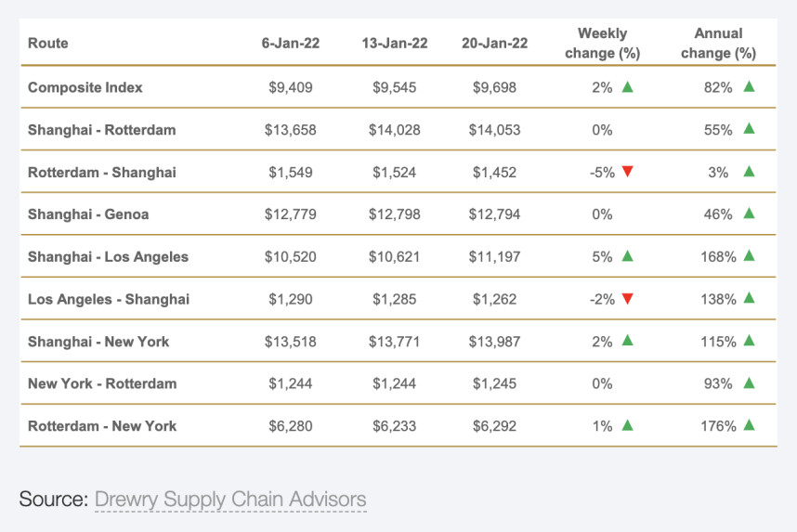
Task: Click green weekly arrow for Shanghai - New York
Action: (628, 341)
